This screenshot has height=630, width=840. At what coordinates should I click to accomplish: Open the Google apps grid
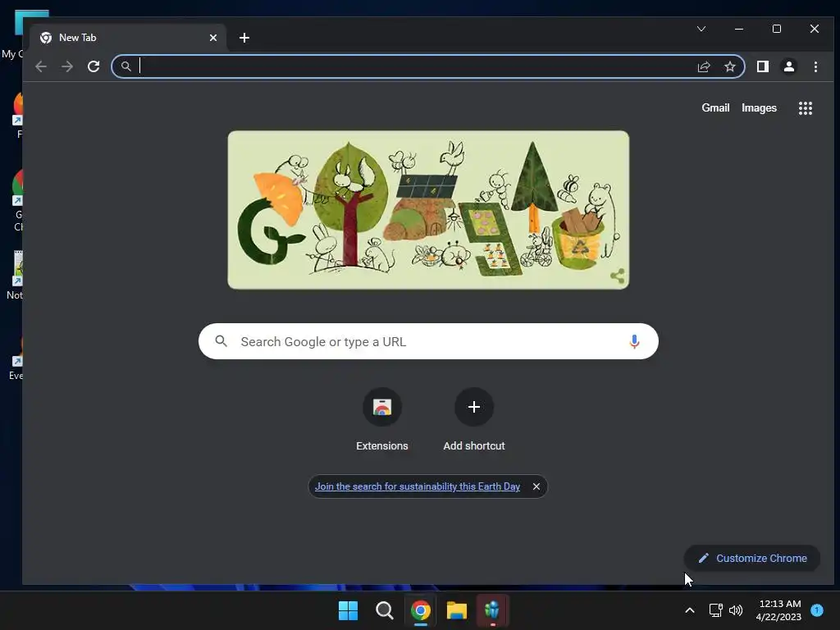(806, 108)
